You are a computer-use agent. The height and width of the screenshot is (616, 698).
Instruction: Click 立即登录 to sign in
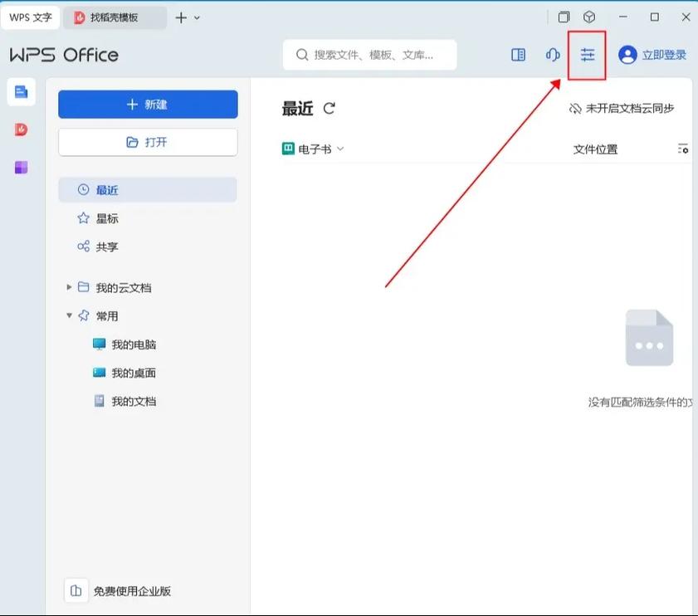tap(664, 55)
